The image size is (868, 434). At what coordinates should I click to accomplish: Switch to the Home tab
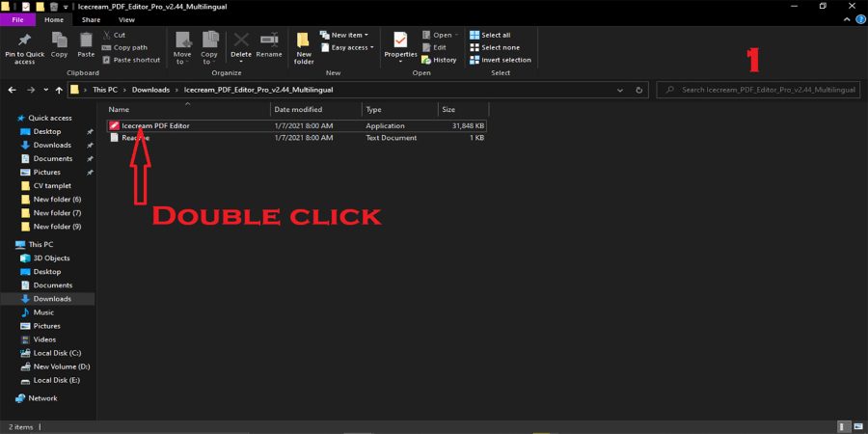(x=54, y=20)
